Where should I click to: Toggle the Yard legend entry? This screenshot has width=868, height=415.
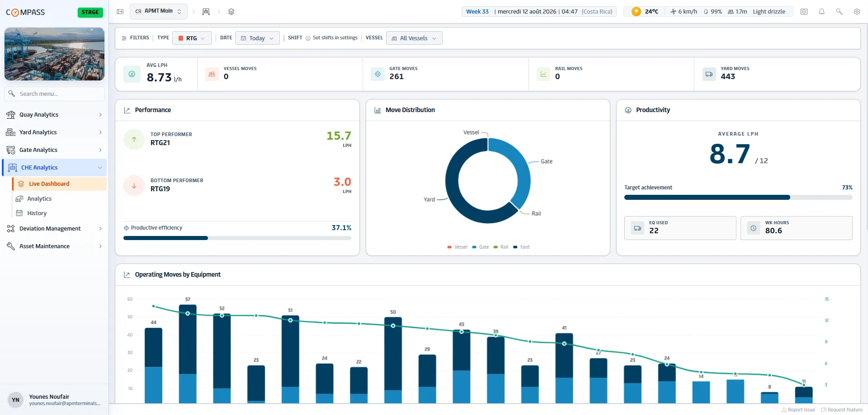click(521, 247)
